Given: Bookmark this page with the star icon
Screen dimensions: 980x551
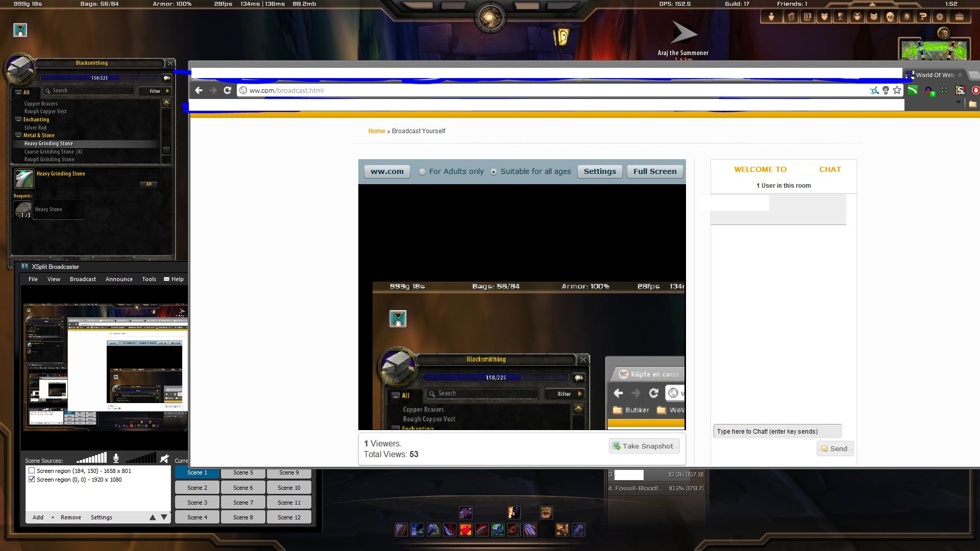Looking at the screenshot, I should coord(897,90).
